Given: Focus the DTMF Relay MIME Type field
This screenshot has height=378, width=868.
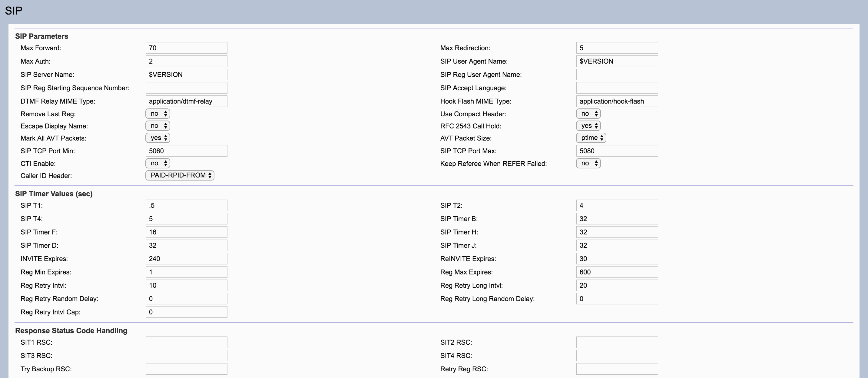Looking at the screenshot, I should [x=186, y=101].
